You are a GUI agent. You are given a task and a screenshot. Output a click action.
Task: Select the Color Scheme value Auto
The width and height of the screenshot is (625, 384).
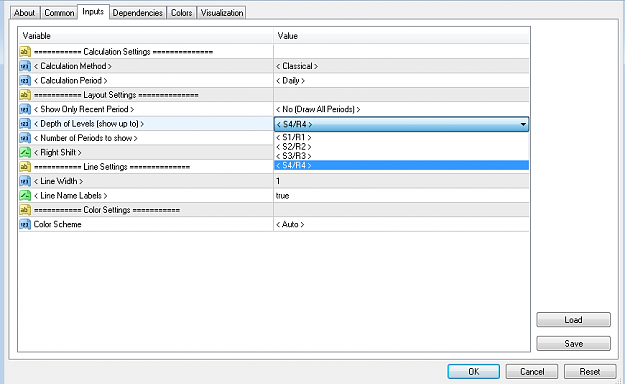pyautogui.click(x=290, y=224)
